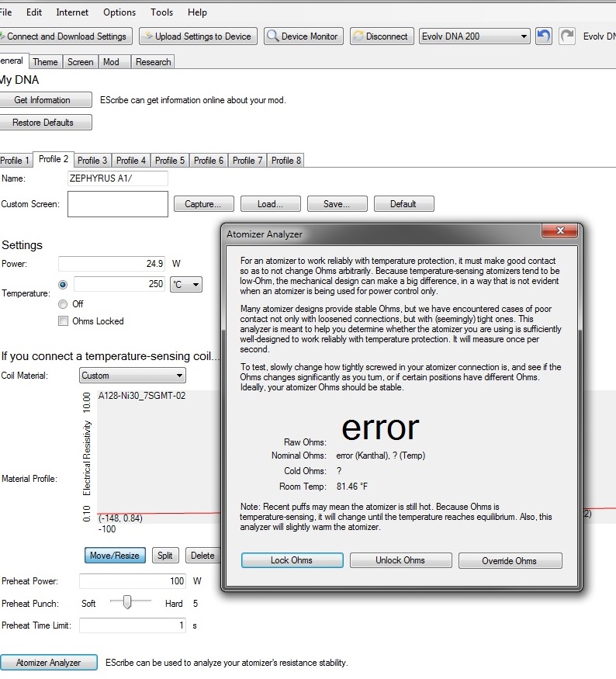Image resolution: width=616 pixels, height=679 pixels.
Task: Enable the Ohms Locked checkbox
Action: coord(63,321)
